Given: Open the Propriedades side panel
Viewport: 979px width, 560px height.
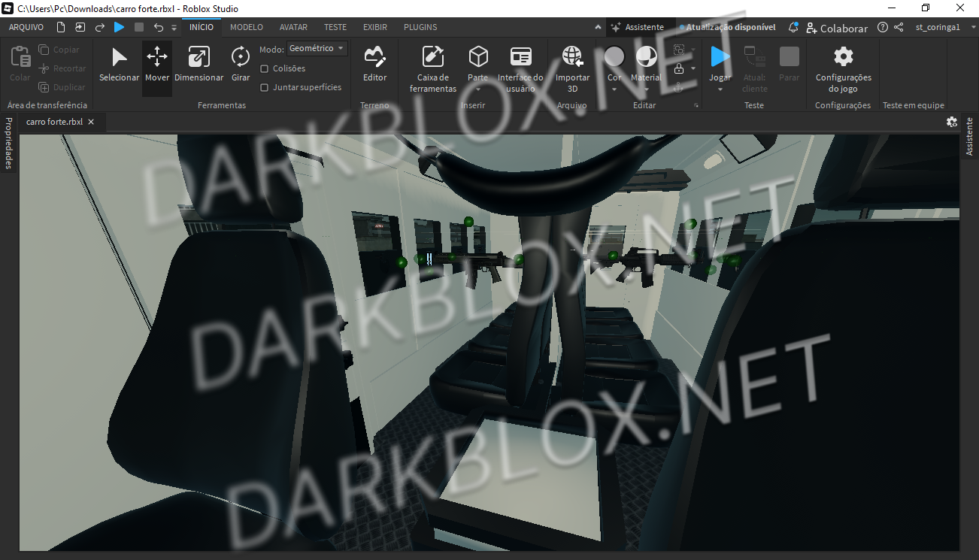Looking at the screenshot, I should pos(8,143).
